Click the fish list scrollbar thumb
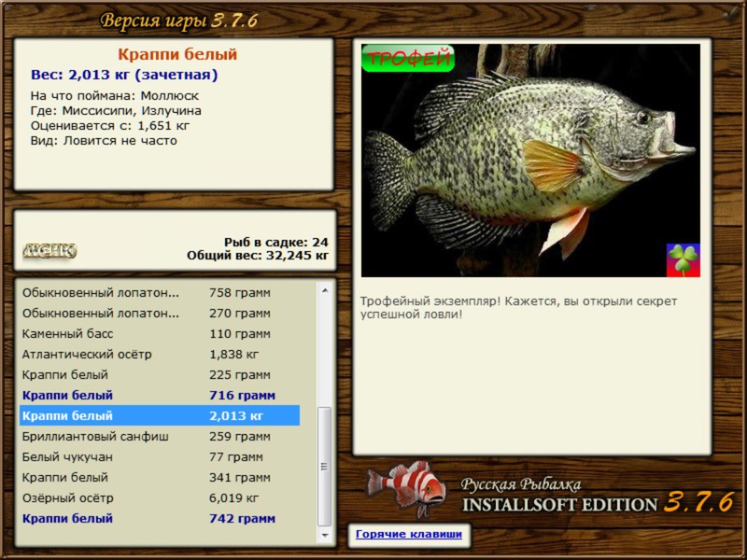Viewport: 747px width, 560px height. (325, 466)
